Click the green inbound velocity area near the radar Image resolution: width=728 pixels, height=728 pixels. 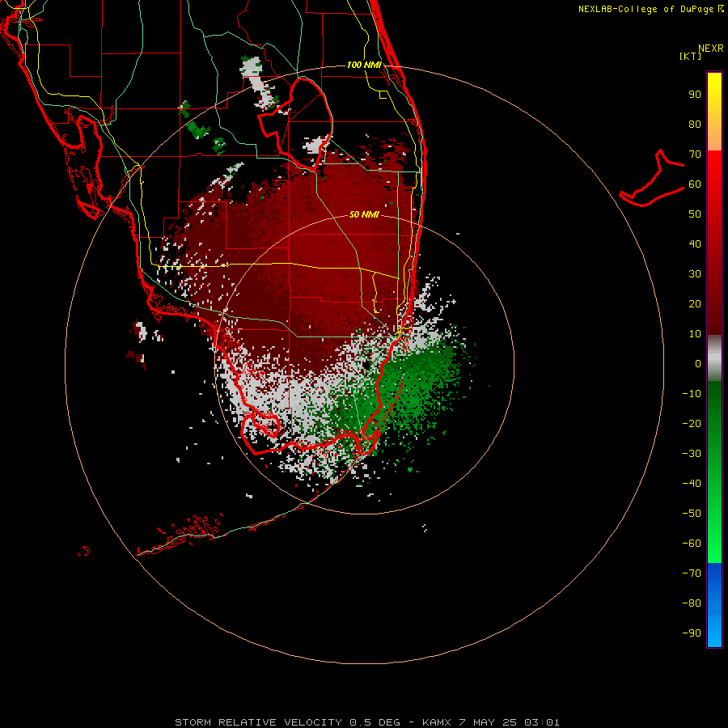(x=408, y=385)
